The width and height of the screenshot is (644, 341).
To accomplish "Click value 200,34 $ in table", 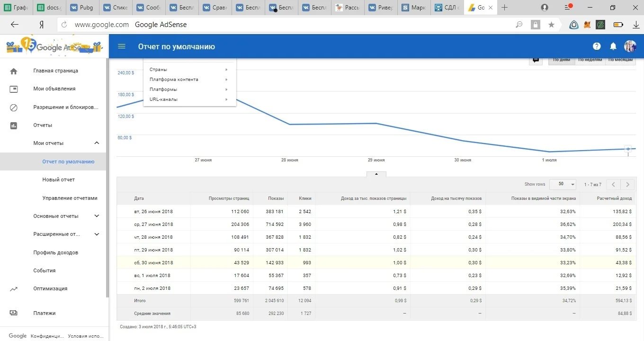I will click(x=621, y=224).
